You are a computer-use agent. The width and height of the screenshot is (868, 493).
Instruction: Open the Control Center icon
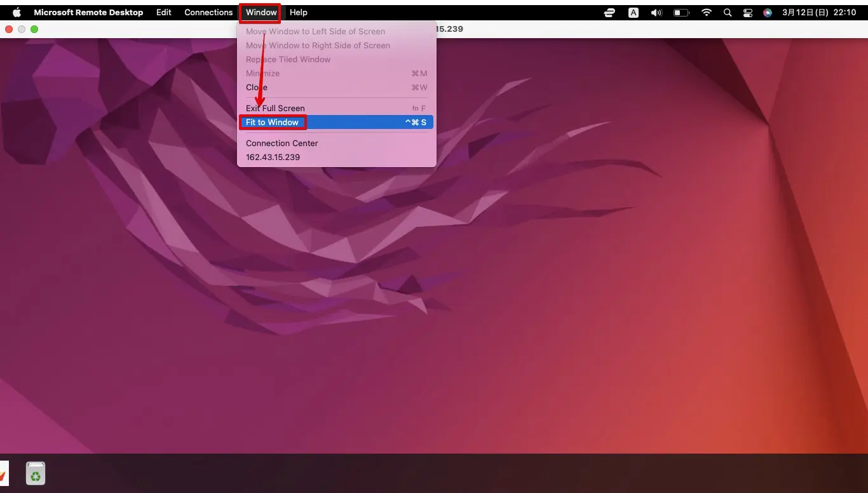point(748,12)
